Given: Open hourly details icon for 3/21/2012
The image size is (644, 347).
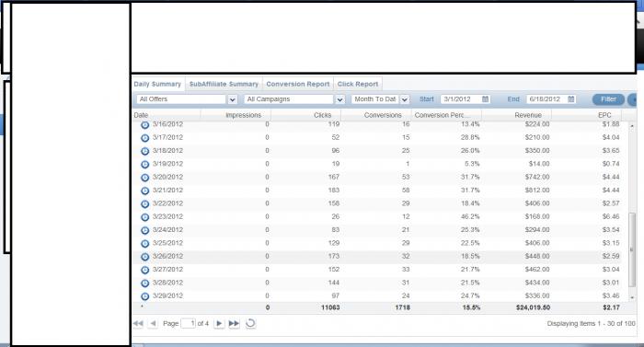Looking at the screenshot, I should (145, 191).
